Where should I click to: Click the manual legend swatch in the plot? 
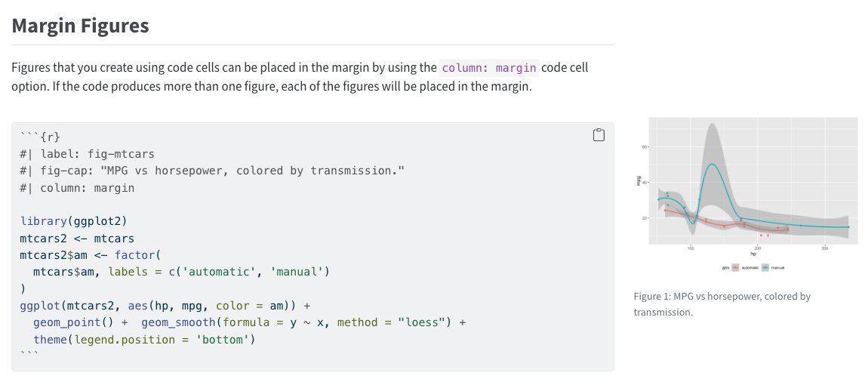(x=765, y=267)
